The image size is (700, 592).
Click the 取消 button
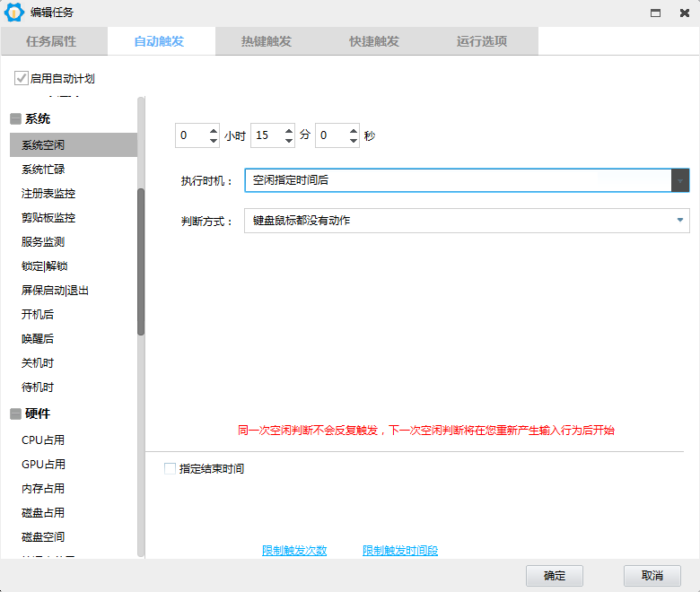[x=652, y=575]
